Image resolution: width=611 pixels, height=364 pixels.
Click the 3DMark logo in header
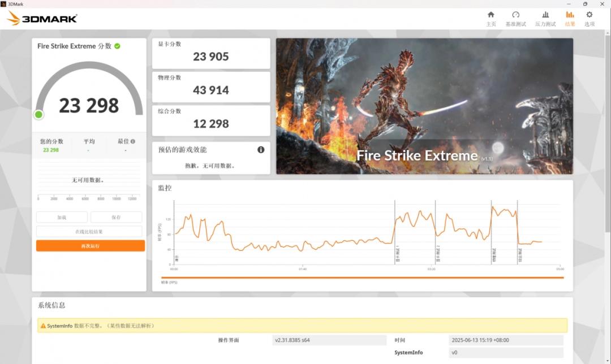(42, 18)
